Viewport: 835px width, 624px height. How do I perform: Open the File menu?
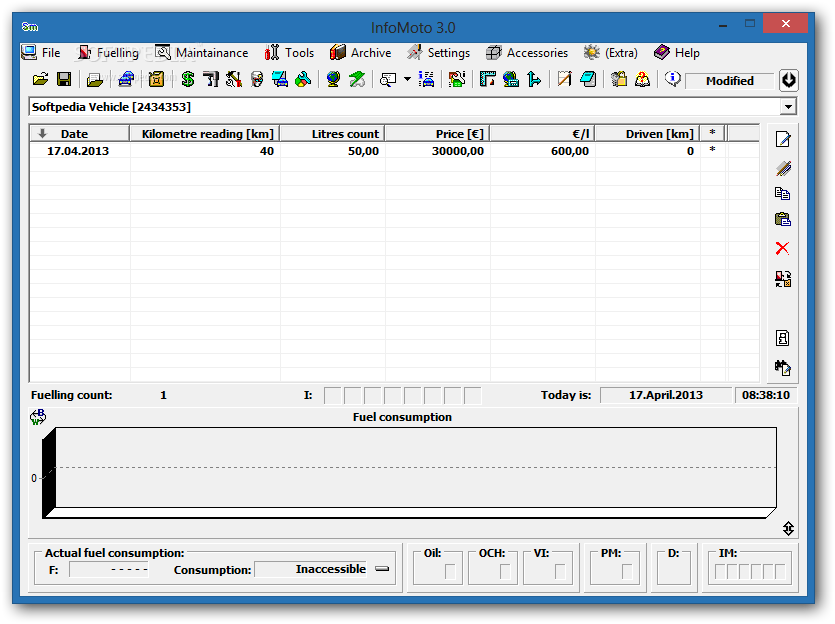[40, 53]
